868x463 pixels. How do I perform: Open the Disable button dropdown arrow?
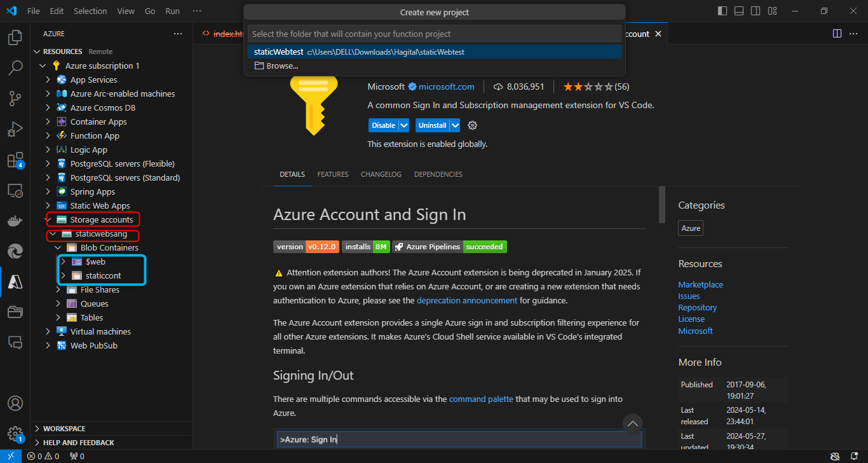pyautogui.click(x=404, y=125)
